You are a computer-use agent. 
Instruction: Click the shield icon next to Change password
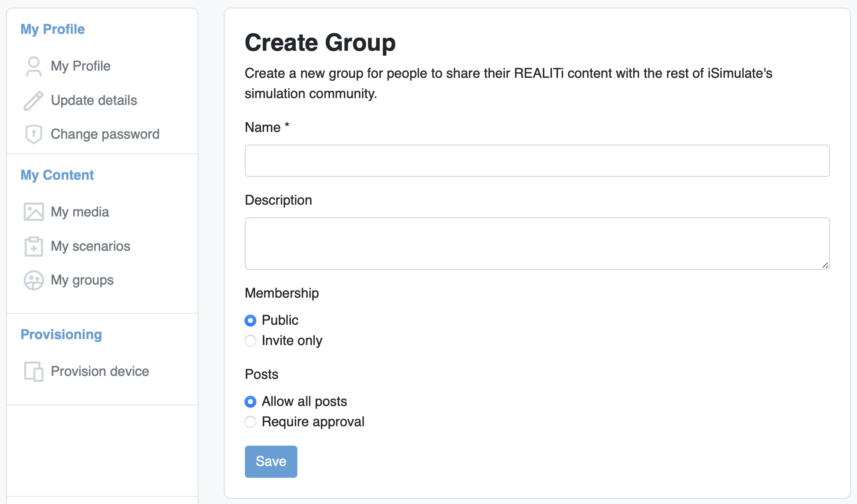pos(34,134)
